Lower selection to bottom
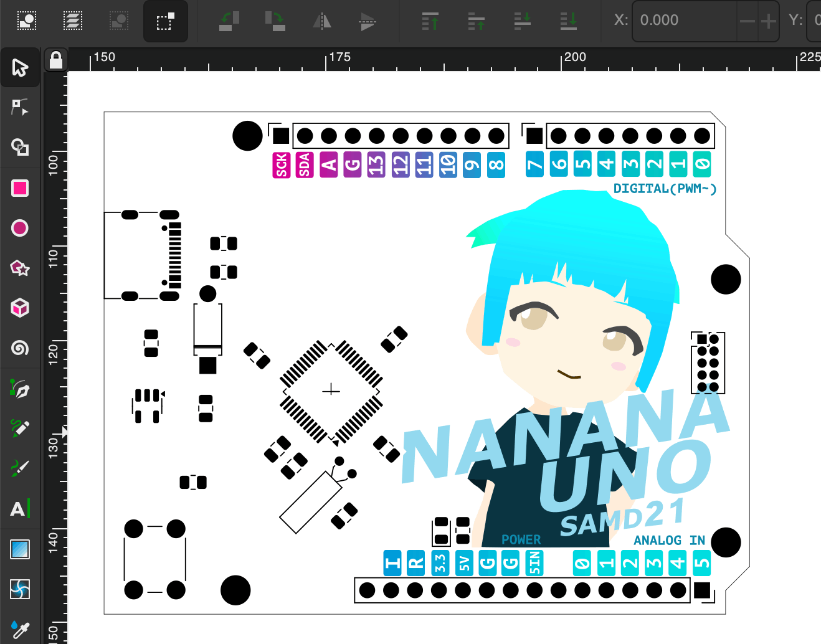This screenshot has height=644, width=821. [x=569, y=21]
